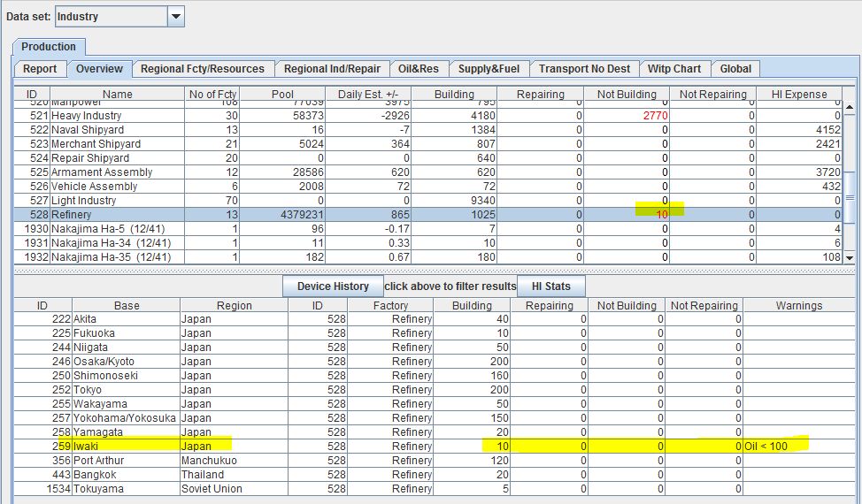The image size is (862, 504).
Task: Click the Region column header
Action: click(235, 306)
